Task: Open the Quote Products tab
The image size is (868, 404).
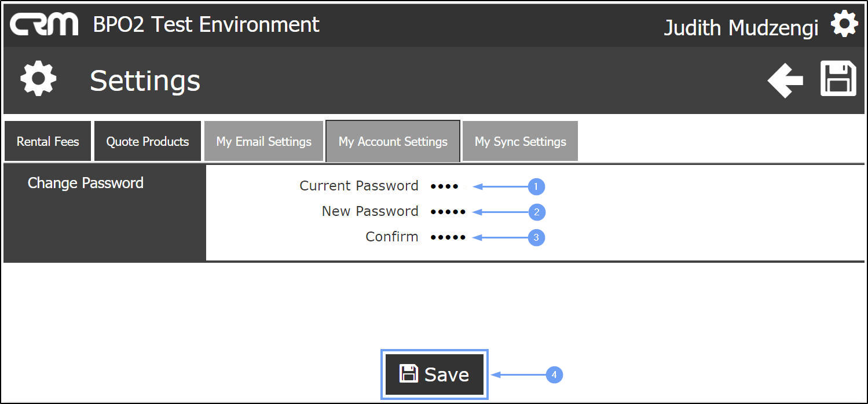Action: tap(148, 141)
